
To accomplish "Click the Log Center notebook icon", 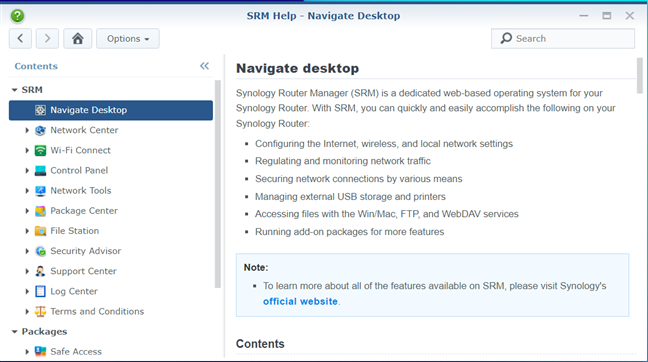I will (x=40, y=291).
